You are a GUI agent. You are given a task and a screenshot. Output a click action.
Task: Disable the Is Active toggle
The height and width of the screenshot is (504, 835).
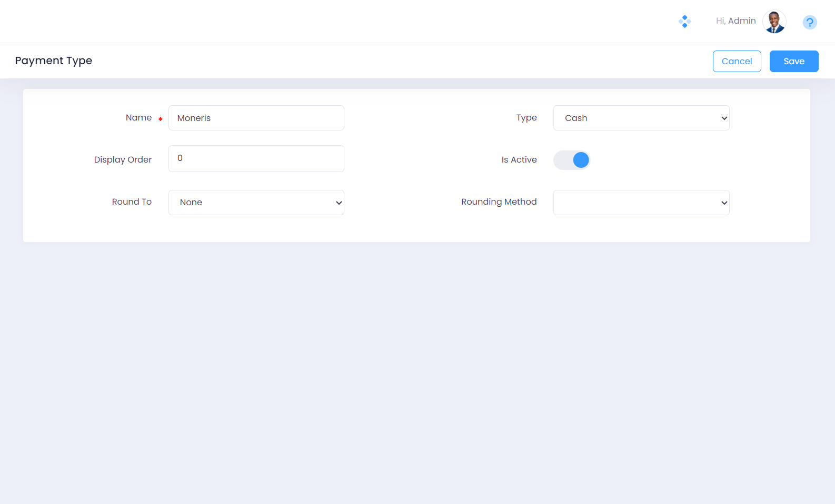572,160
